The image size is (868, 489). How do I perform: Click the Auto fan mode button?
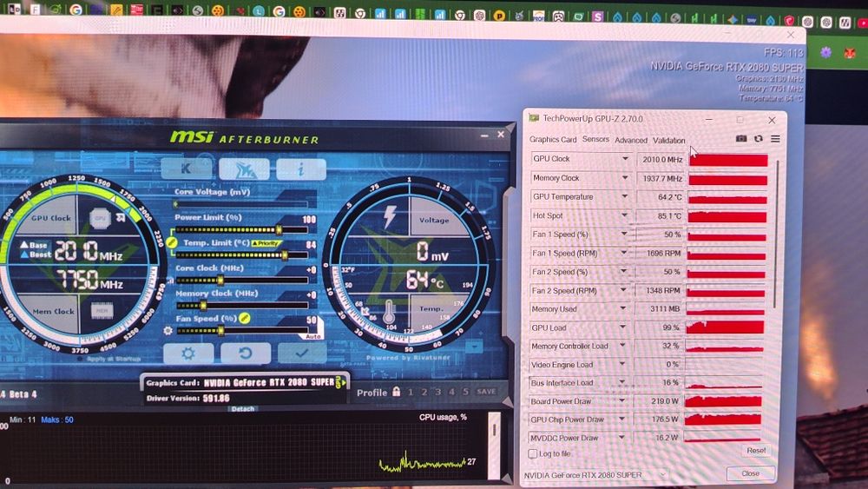(312, 335)
